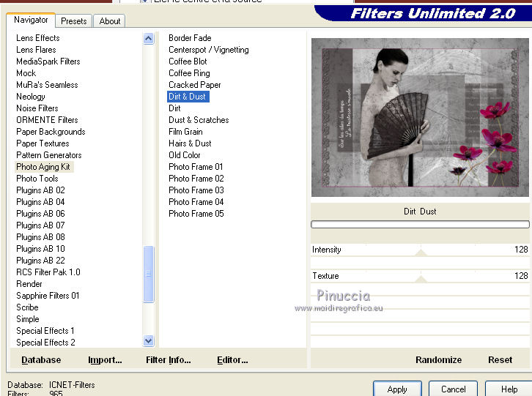Select Photo Tools category
Viewport: 532px width, 396px height.
37,179
